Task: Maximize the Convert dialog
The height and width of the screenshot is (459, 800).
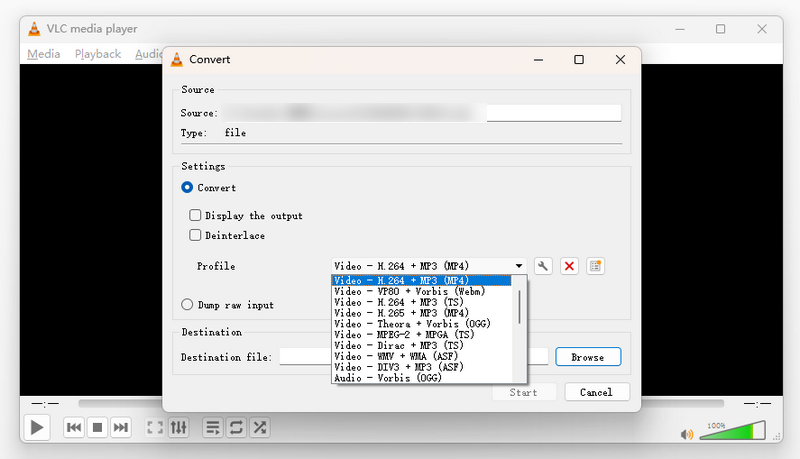Action: coord(579,60)
